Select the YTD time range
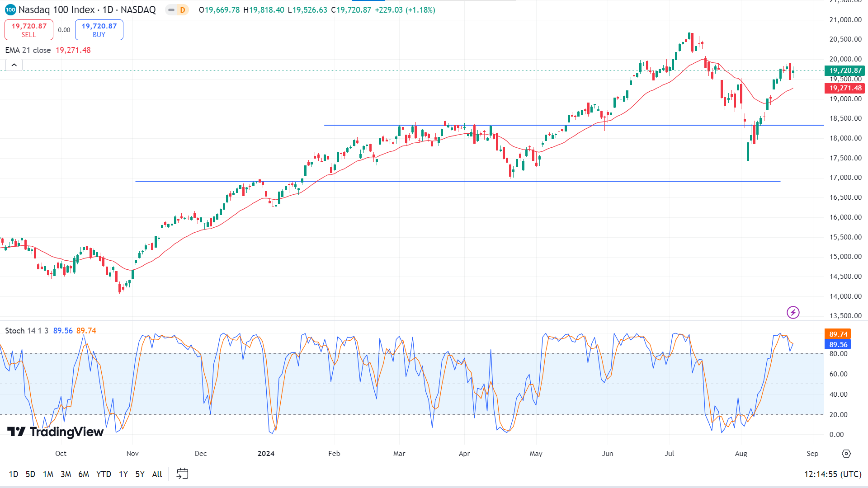 click(x=104, y=474)
